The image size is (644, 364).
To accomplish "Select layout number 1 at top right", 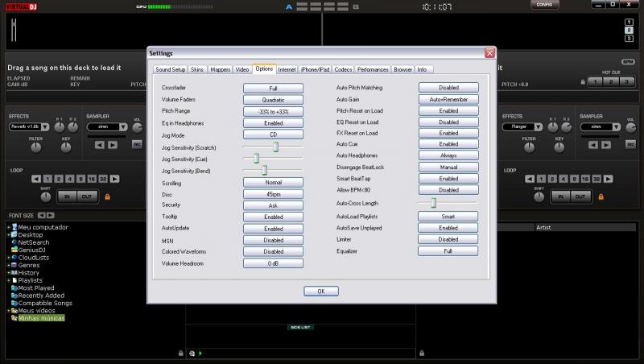I will click(629, 23).
